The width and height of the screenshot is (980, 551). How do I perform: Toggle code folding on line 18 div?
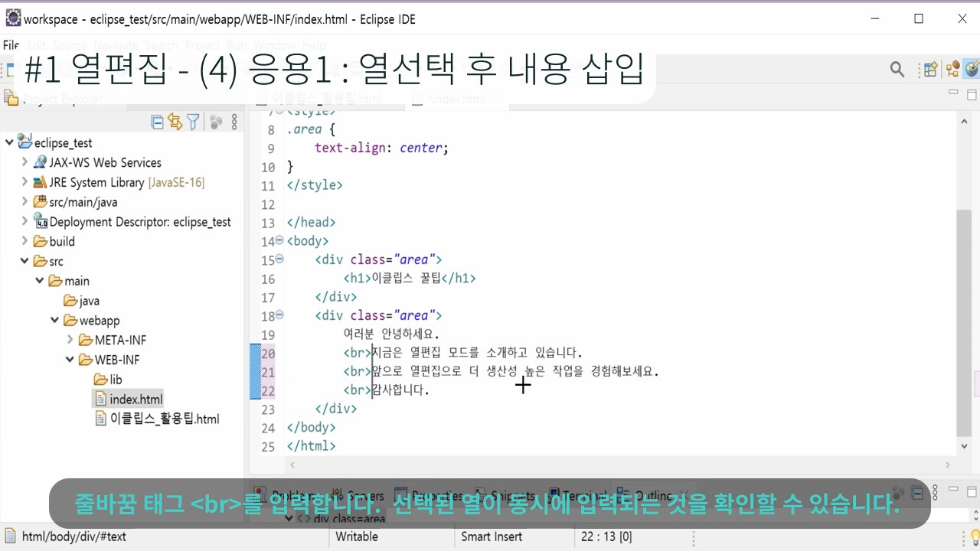coord(279,315)
